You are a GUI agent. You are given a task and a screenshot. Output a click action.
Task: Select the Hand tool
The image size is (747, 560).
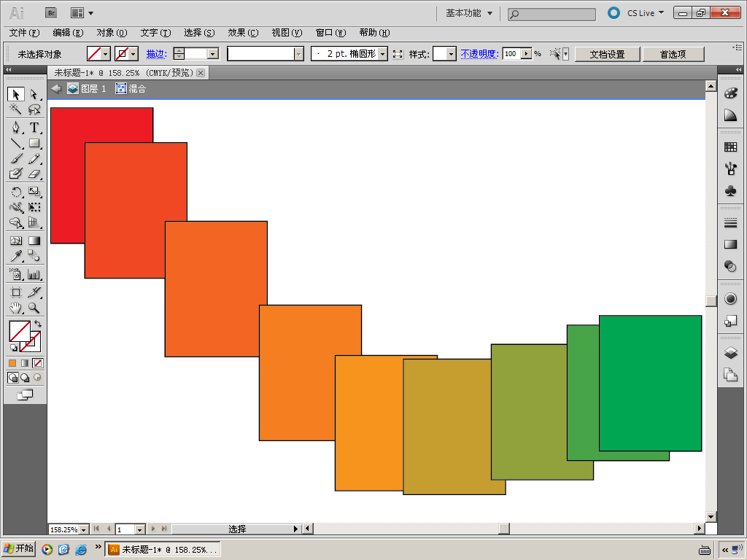click(x=16, y=308)
